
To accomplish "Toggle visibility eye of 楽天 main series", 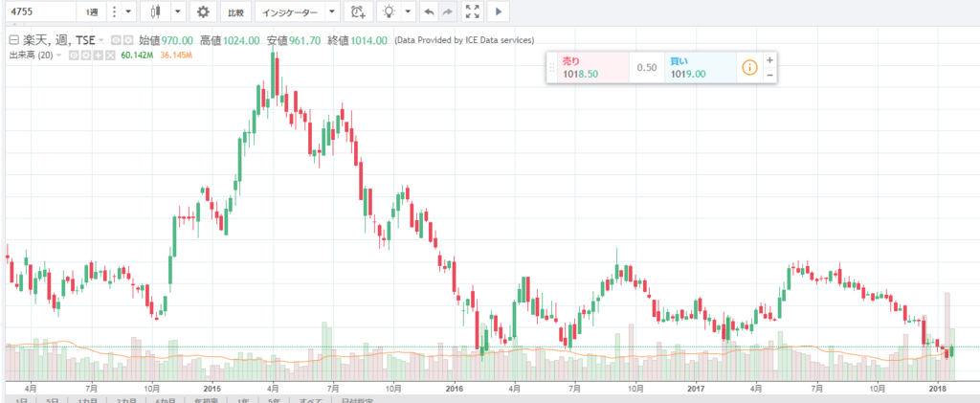I will pyautogui.click(x=116, y=40).
